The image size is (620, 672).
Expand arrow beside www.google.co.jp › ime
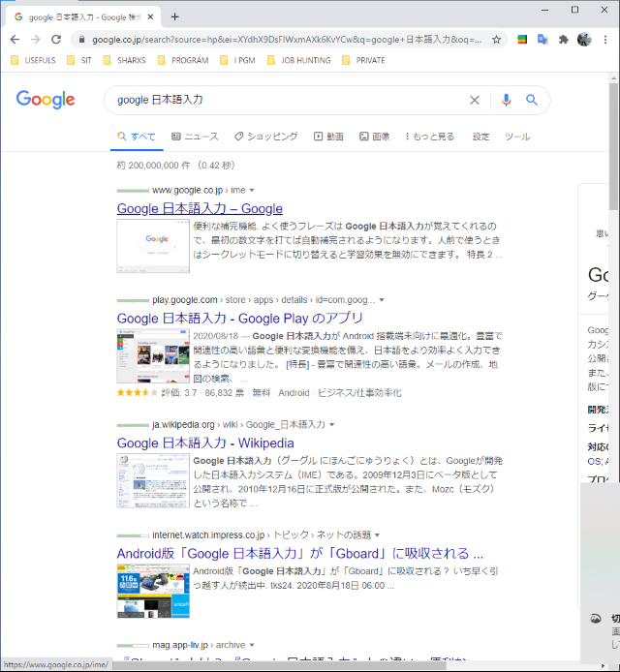pos(252,191)
